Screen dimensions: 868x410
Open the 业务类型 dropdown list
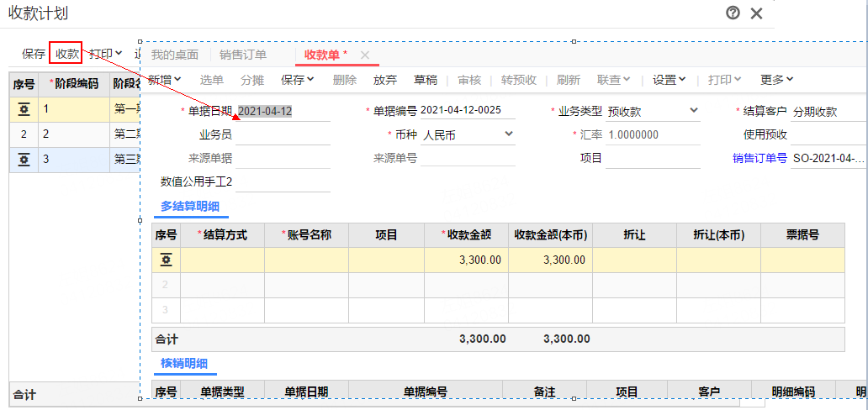pos(694,111)
